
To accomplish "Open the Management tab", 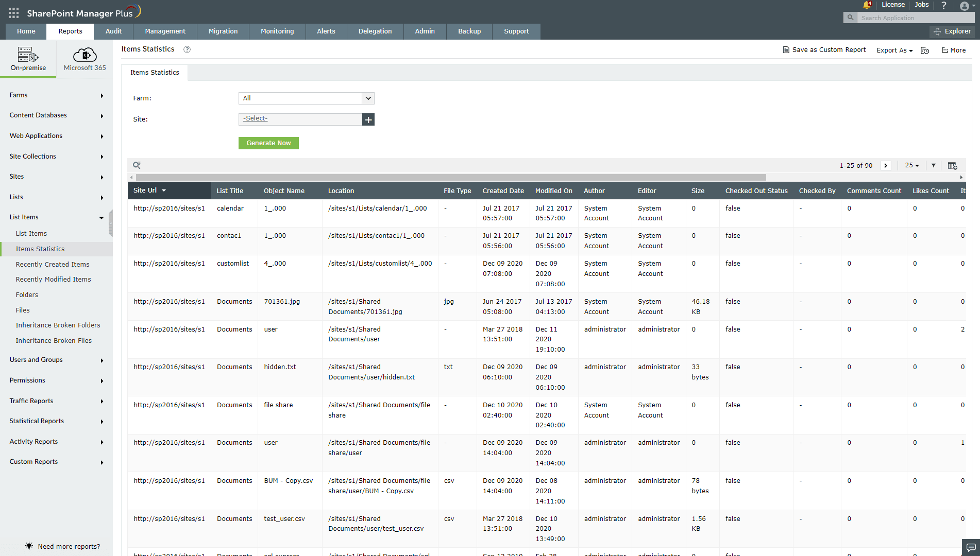I will 165,31.
